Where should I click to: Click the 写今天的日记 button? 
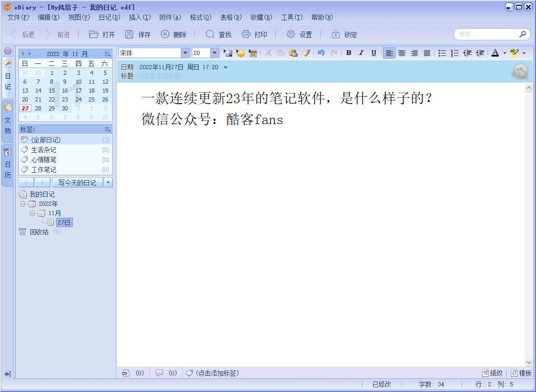[x=77, y=183]
